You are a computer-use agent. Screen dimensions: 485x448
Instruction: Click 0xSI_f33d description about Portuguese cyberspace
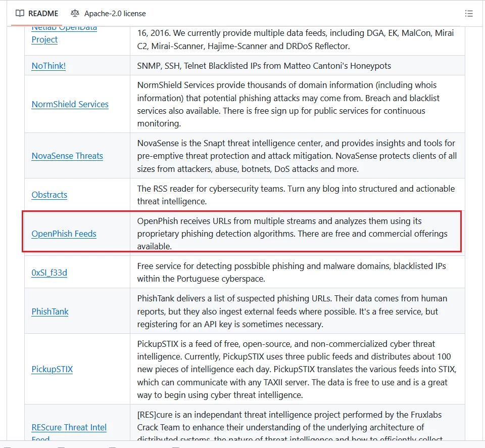[x=292, y=273]
